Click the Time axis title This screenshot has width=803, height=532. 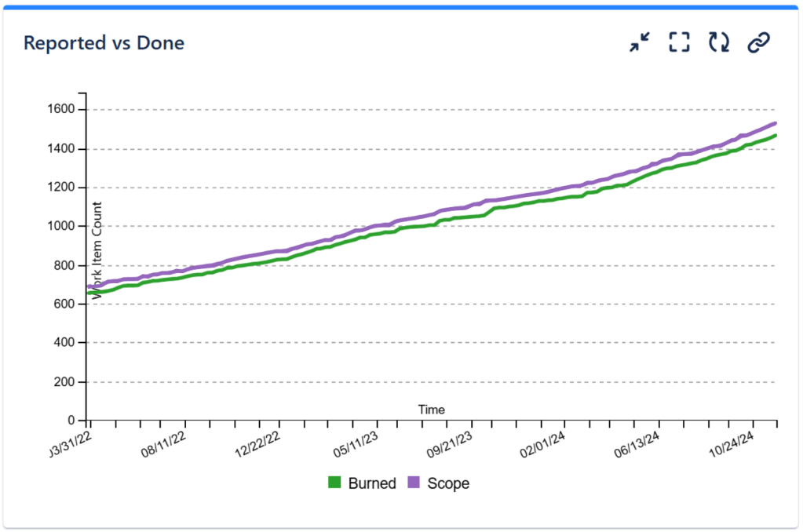[x=431, y=410]
